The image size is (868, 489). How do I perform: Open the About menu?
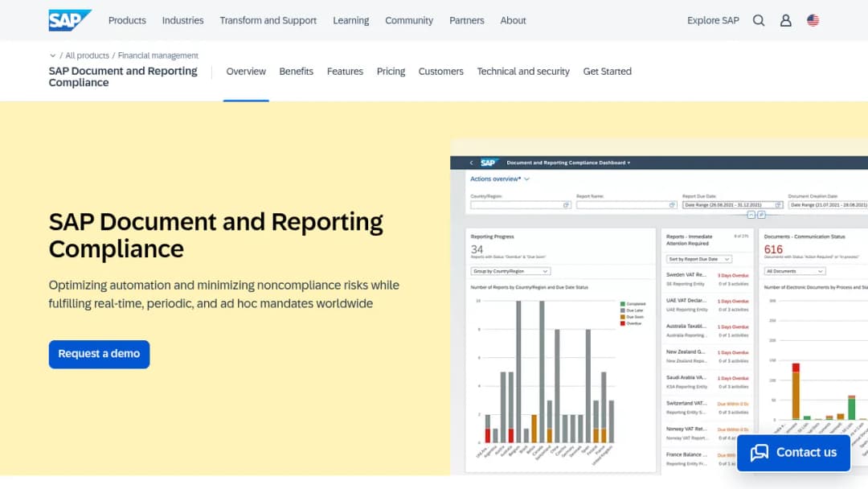coord(513,20)
